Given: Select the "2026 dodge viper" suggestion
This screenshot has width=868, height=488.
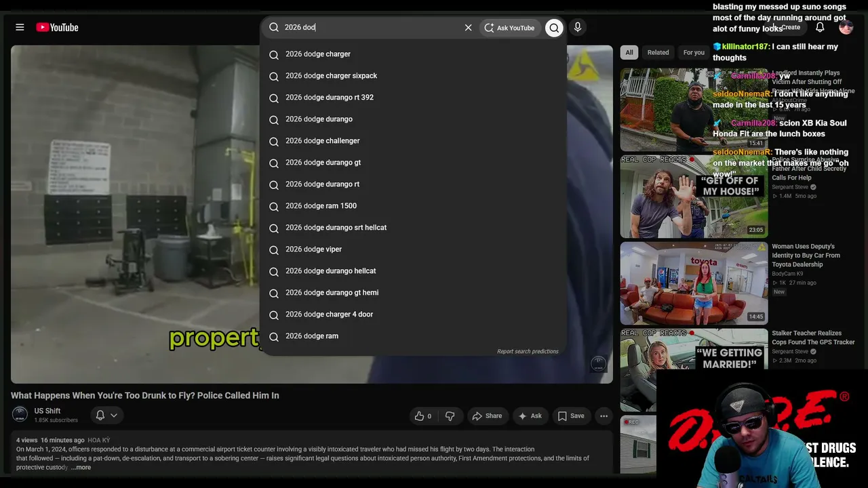Looking at the screenshot, I should pyautogui.click(x=413, y=249).
